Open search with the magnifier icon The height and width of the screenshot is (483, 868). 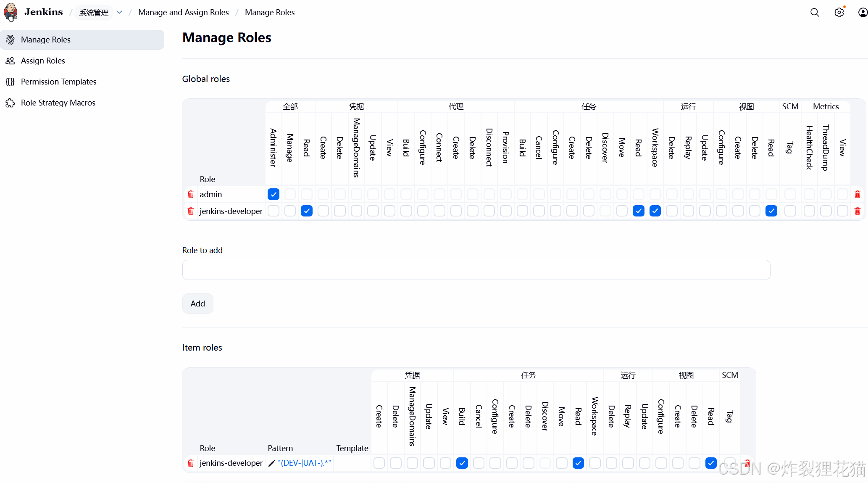(815, 13)
